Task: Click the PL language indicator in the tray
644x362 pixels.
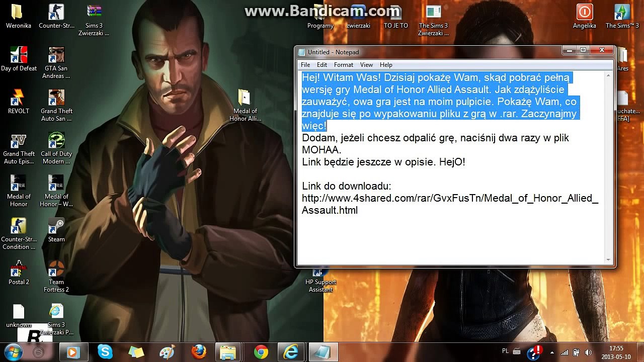Action: point(506,351)
